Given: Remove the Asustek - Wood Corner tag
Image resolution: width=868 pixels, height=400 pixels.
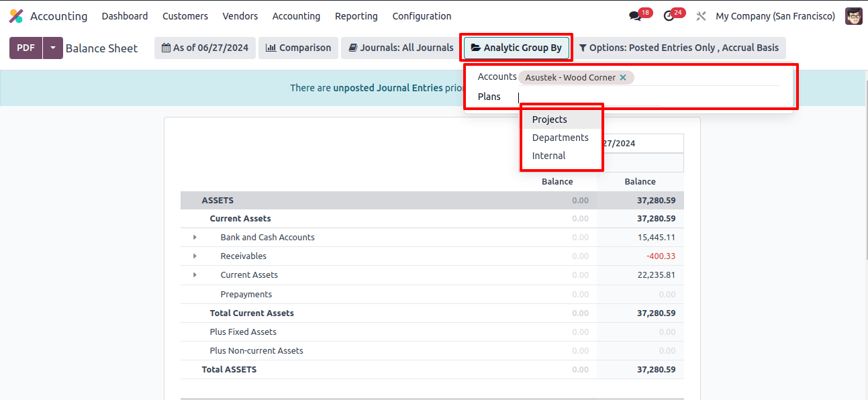Looking at the screenshot, I should 623,77.
